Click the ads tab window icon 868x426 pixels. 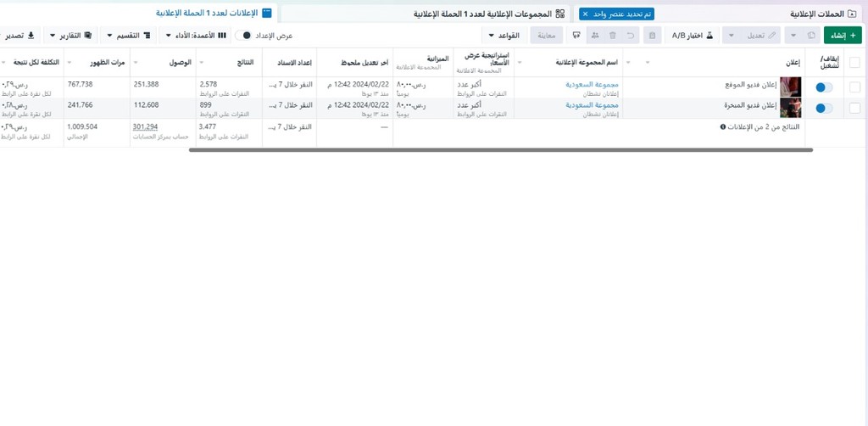[x=267, y=13]
